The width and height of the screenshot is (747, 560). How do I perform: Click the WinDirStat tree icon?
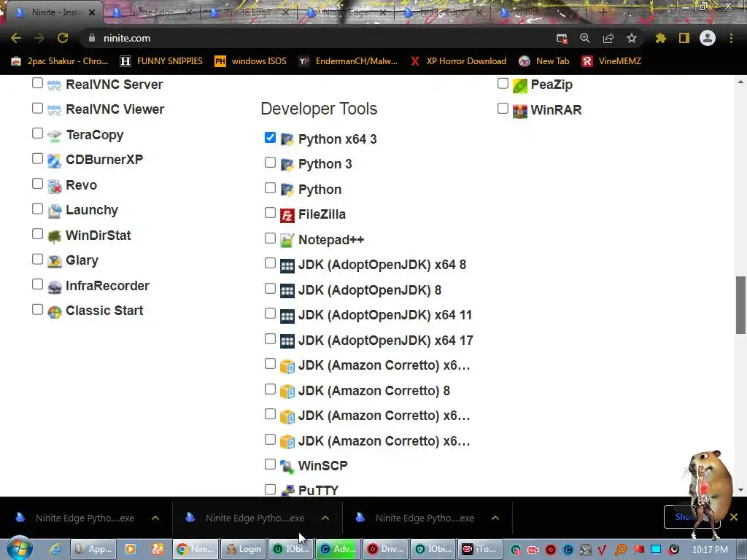[x=54, y=236]
